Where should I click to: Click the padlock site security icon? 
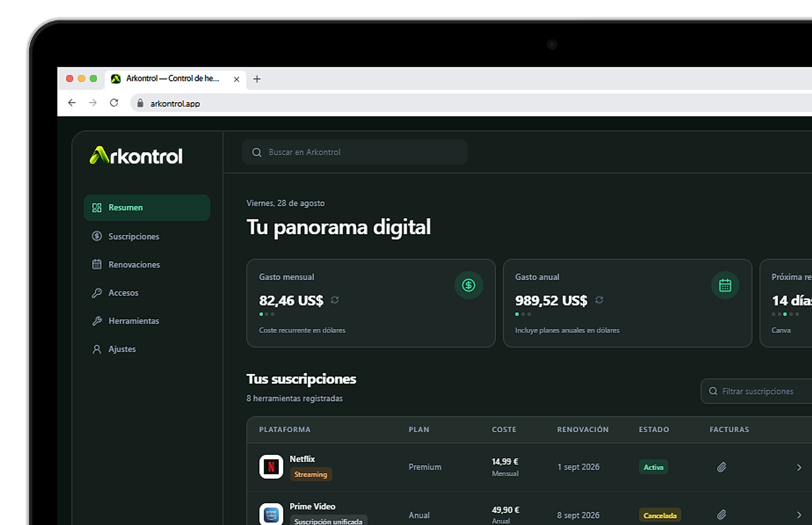pyautogui.click(x=140, y=103)
